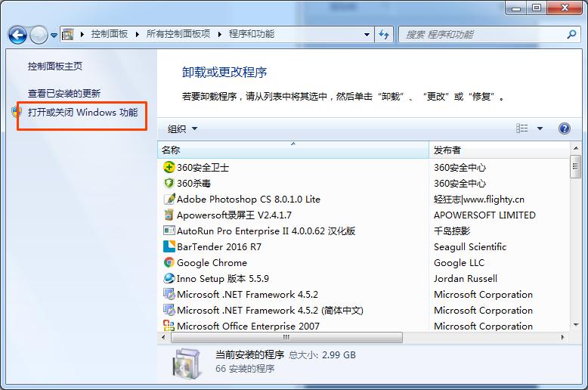
Task: Expand the arrow after 所有控制面板项 breadcrumb
Action: 220,35
